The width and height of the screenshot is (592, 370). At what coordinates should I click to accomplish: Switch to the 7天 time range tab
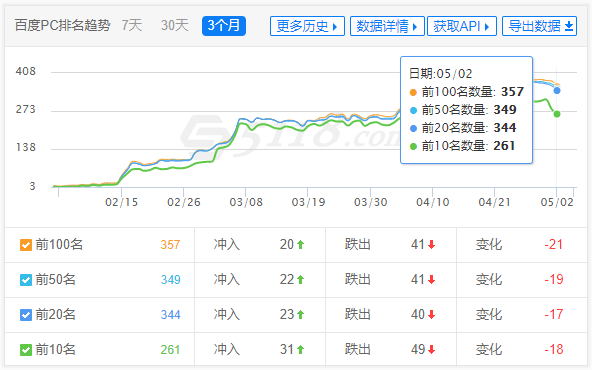(x=132, y=26)
